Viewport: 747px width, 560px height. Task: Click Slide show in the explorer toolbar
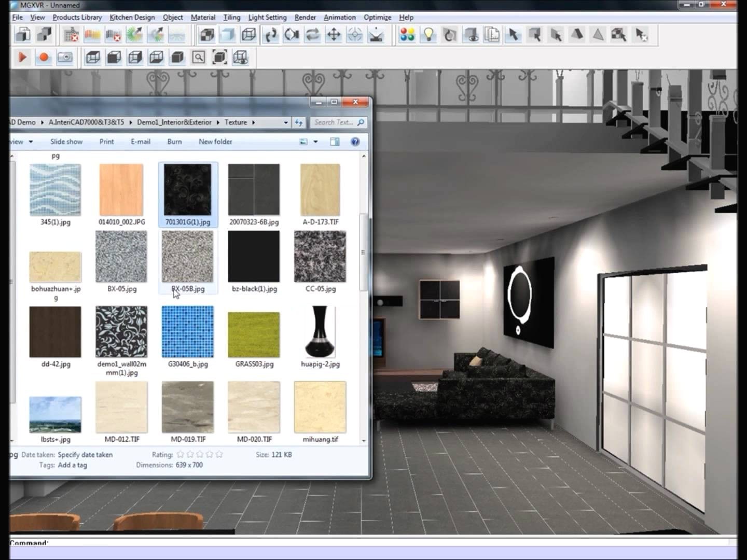pyautogui.click(x=66, y=142)
